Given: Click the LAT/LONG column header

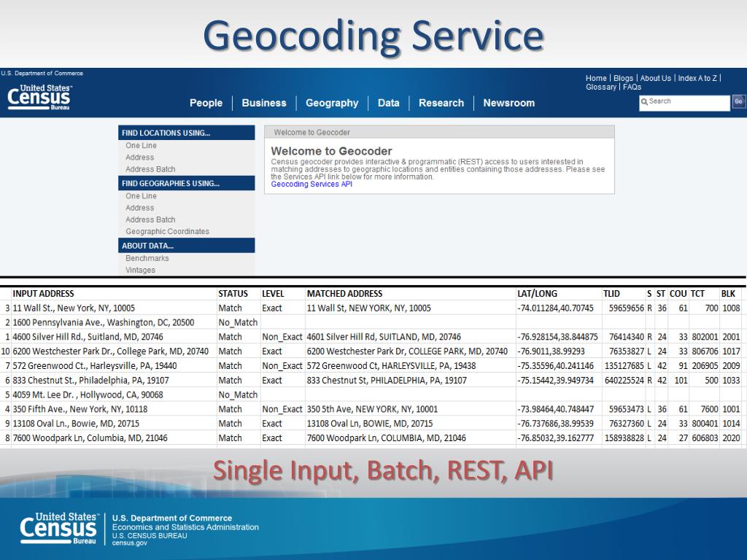Looking at the screenshot, I should (537, 294).
